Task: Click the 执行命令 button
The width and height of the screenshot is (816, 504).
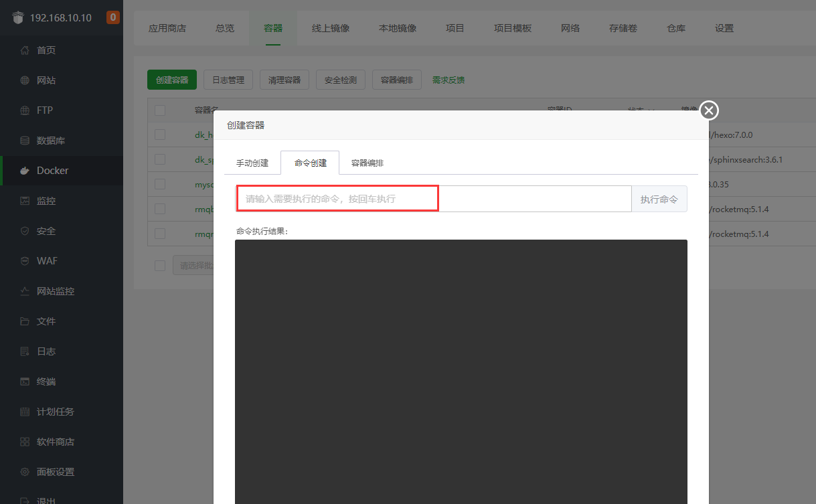Action: pos(659,199)
